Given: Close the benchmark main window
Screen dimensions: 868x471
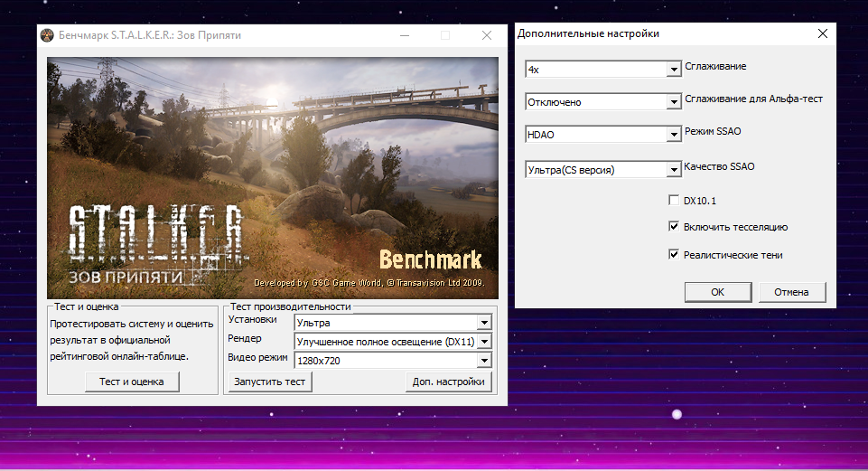Looking at the screenshot, I should [x=487, y=35].
